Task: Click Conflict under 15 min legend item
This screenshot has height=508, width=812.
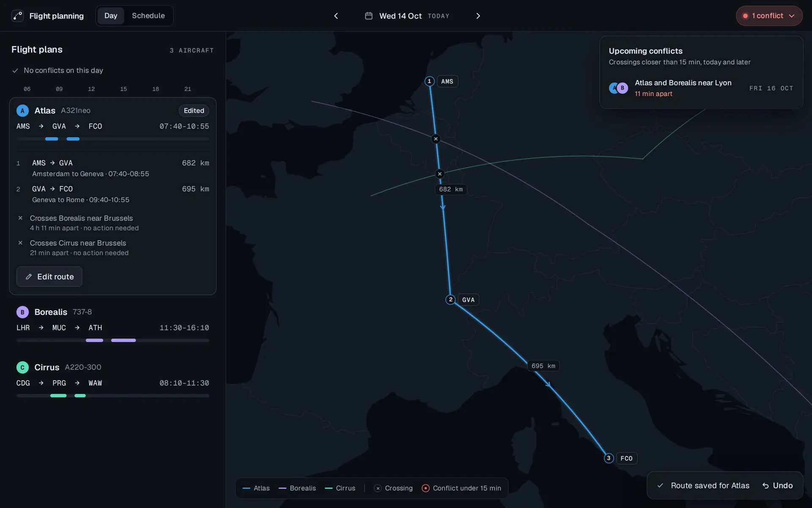Action: point(461,488)
